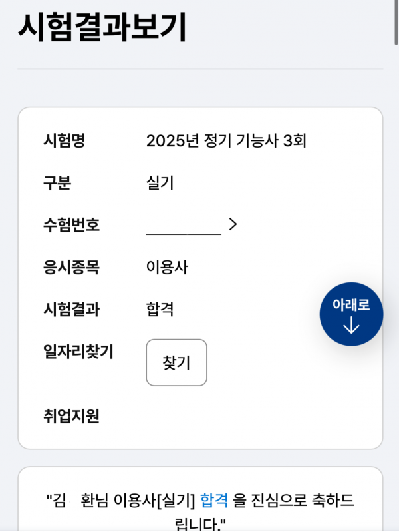The image size is (399, 532).
Task: Click the 구분 label
Action: pos(57,183)
